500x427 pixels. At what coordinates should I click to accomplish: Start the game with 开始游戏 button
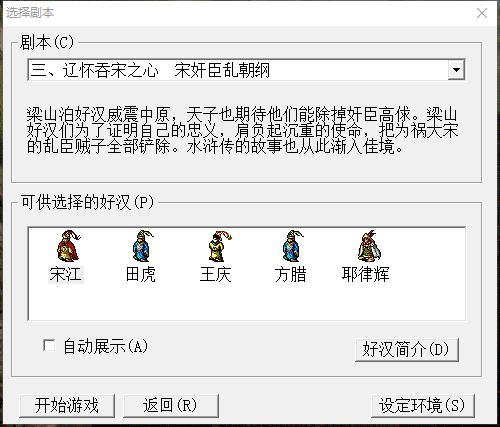67,406
